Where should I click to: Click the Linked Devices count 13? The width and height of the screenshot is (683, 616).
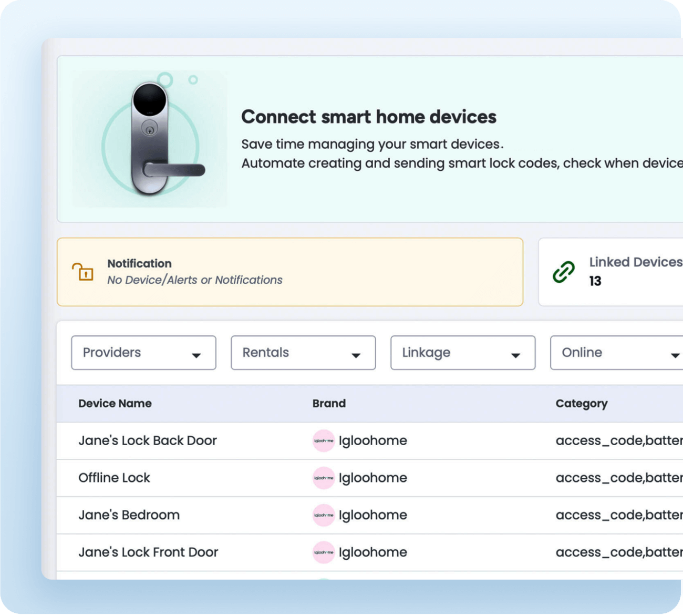(595, 281)
